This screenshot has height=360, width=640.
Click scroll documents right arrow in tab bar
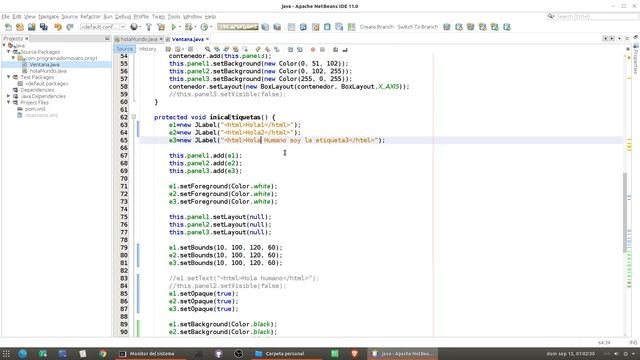point(612,38)
